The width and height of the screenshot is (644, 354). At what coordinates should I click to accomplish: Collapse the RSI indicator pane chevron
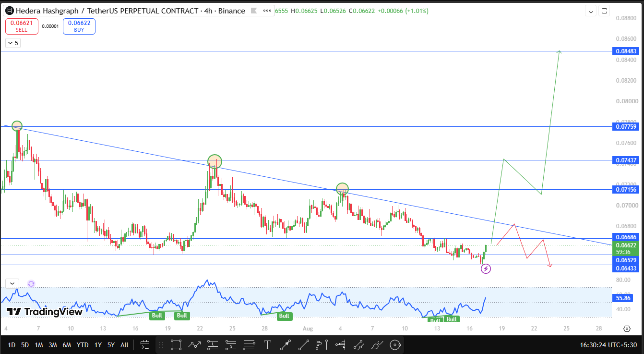coord(12,284)
